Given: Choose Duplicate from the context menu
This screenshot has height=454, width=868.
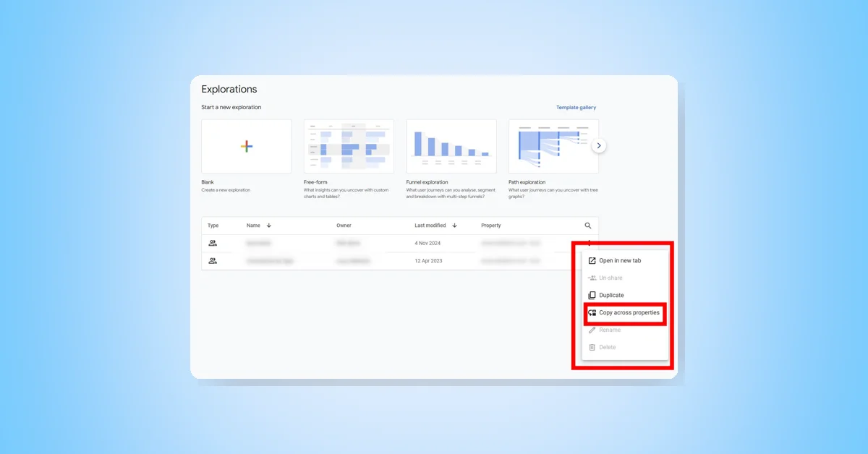Looking at the screenshot, I should pyautogui.click(x=626, y=296).
